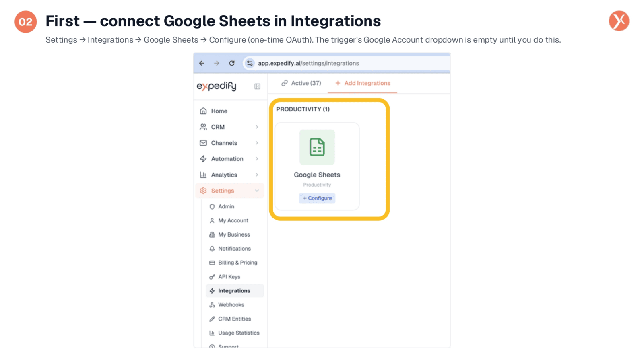Click the Webhooks icon

pos(212,305)
